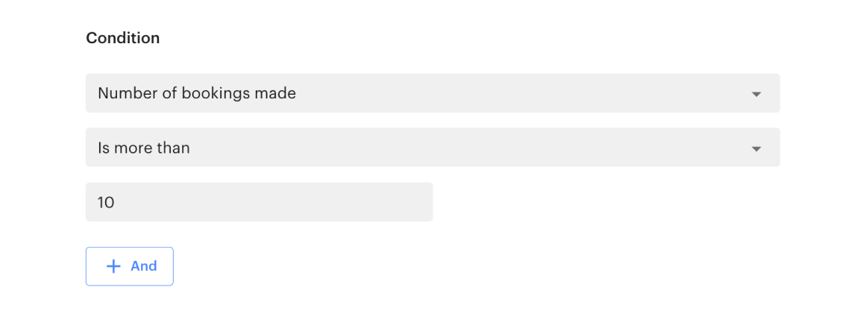Click the And label text
This screenshot has height=311, width=868.
pos(143,266)
